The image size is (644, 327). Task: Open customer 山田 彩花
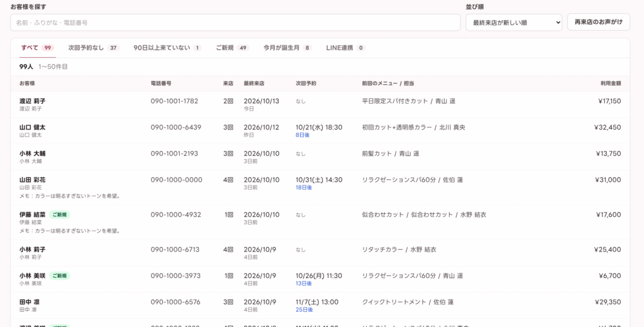tap(33, 180)
